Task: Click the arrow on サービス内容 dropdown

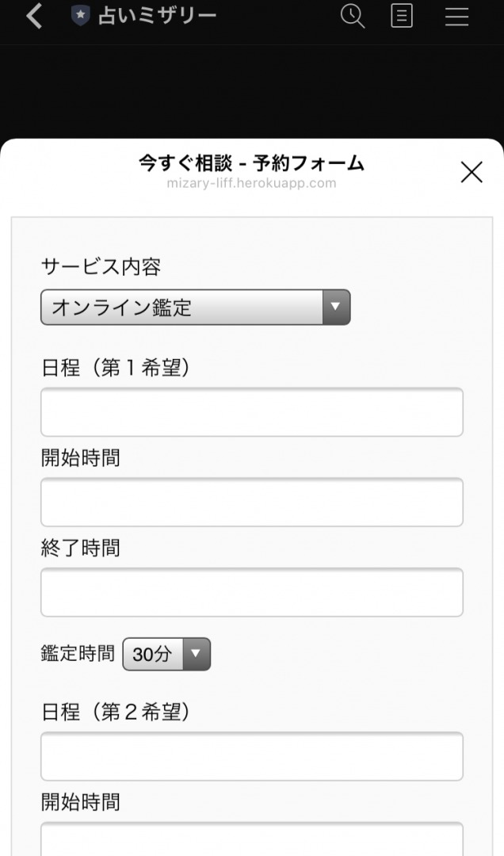Action: coord(336,308)
